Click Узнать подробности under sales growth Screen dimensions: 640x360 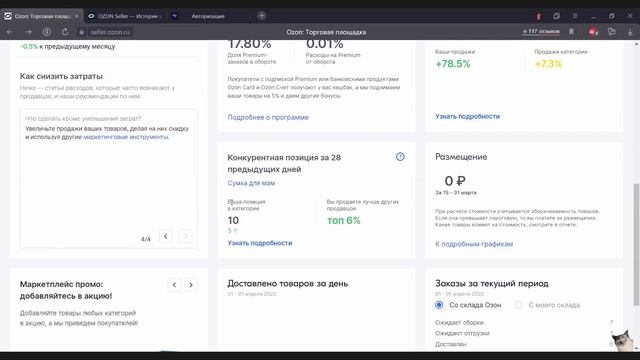coord(467,116)
